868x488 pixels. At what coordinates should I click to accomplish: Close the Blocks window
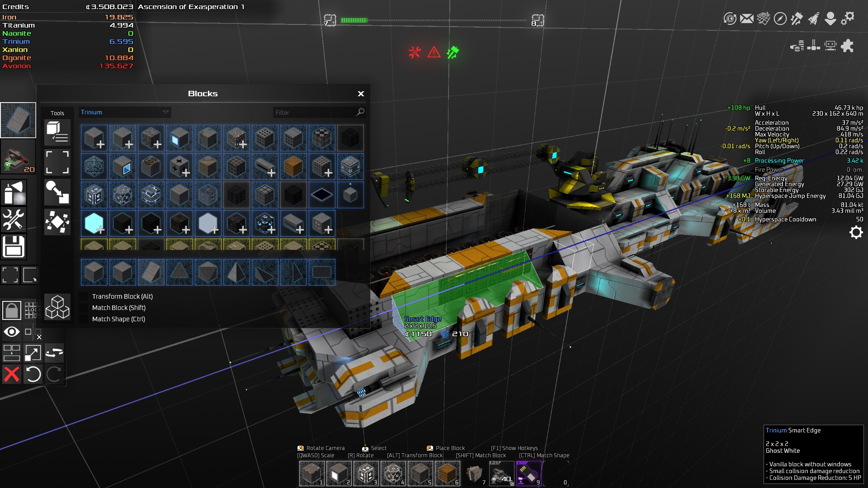[x=361, y=94]
